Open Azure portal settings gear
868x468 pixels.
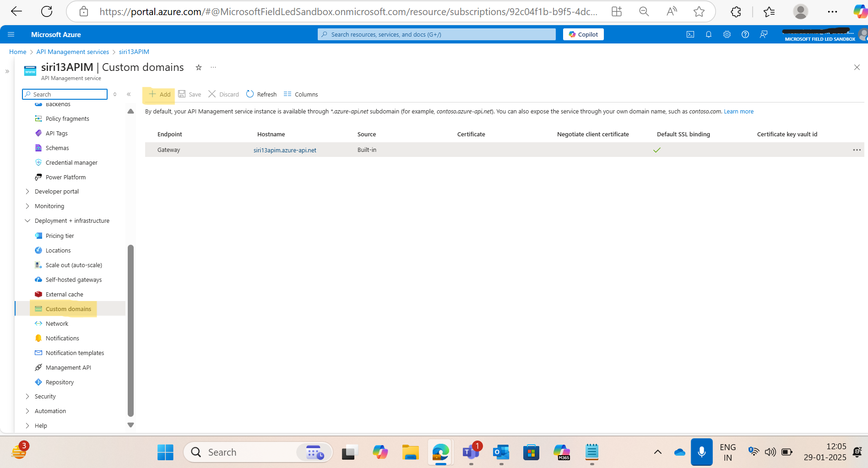(x=727, y=34)
